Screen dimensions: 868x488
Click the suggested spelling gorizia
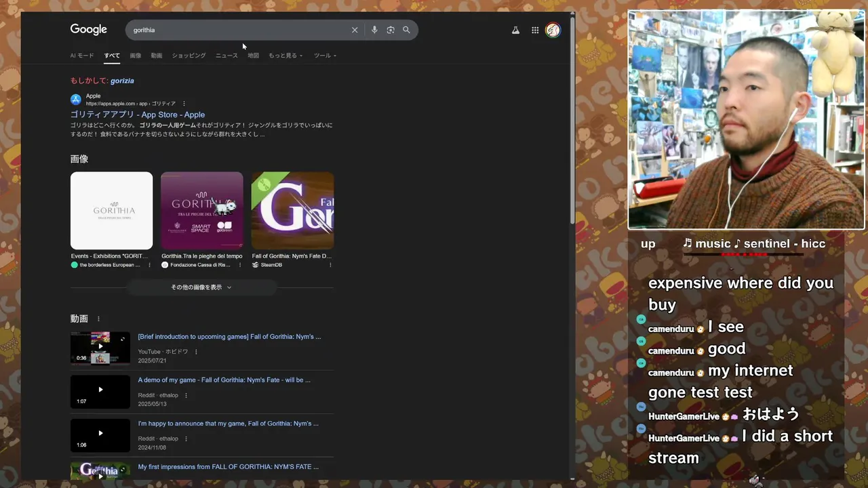[x=122, y=81]
